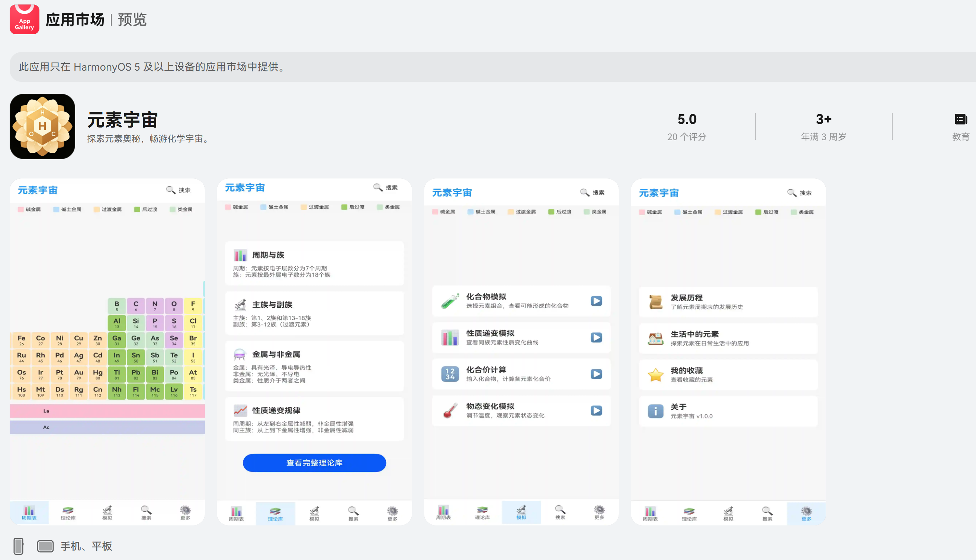976x560 pixels.
Task: Open the 应用市场 title link
Action: tap(75, 20)
